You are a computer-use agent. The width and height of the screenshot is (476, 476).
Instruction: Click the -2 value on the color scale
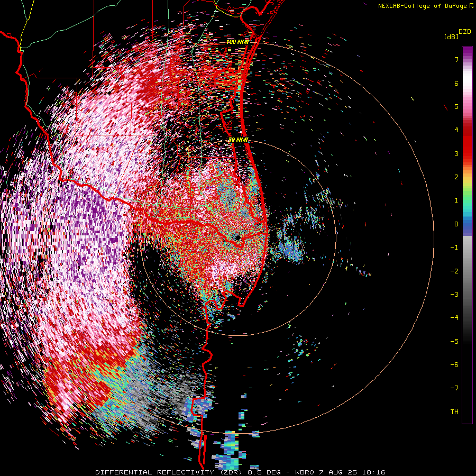(x=454, y=271)
